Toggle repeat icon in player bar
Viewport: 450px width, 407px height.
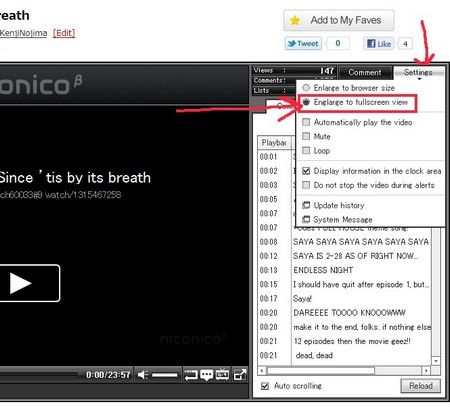coord(191,375)
